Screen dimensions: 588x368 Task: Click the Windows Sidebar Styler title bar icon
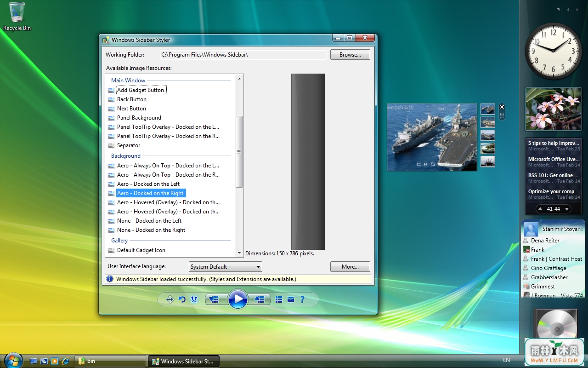(106, 40)
